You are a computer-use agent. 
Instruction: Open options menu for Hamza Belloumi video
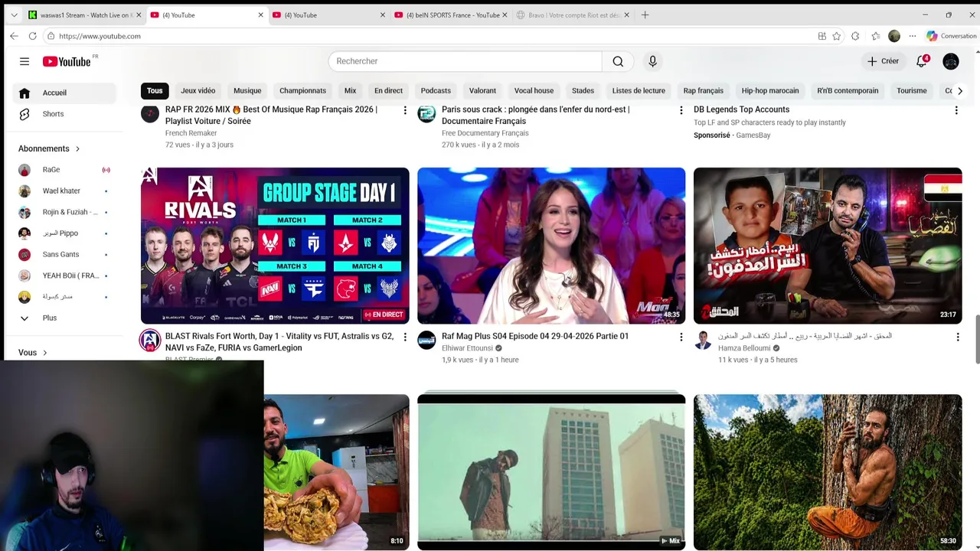[x=957, y=337]
